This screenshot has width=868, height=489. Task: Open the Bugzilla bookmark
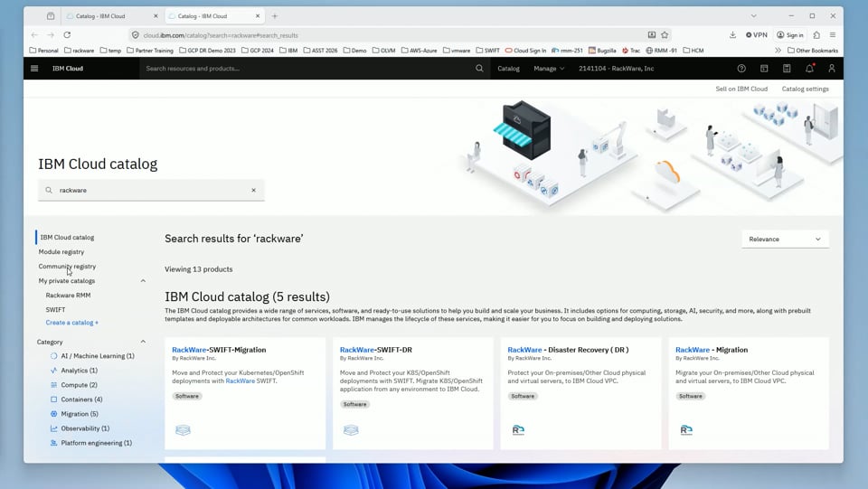click(x=602, y=51)
